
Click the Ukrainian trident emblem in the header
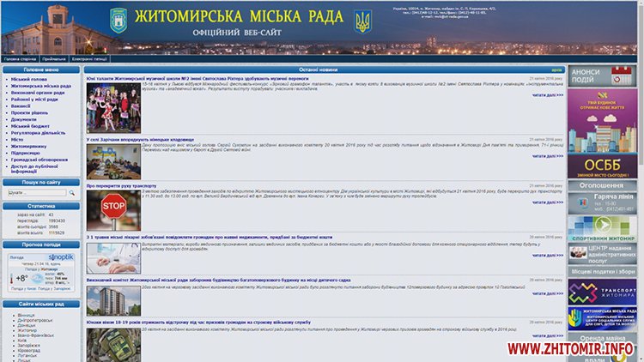point(363,21)
